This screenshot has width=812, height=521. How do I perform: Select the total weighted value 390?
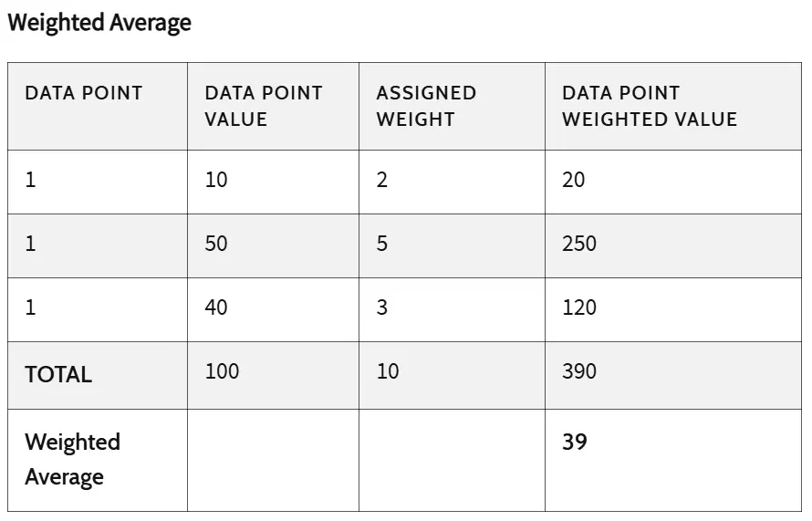579,371
